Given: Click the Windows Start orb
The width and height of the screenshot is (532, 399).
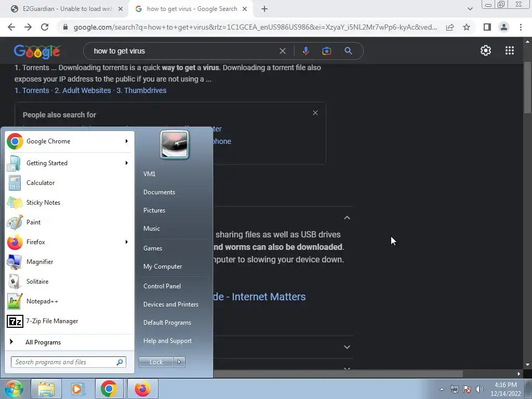Looking at the screenshot, I should click(x=14, y=389).
